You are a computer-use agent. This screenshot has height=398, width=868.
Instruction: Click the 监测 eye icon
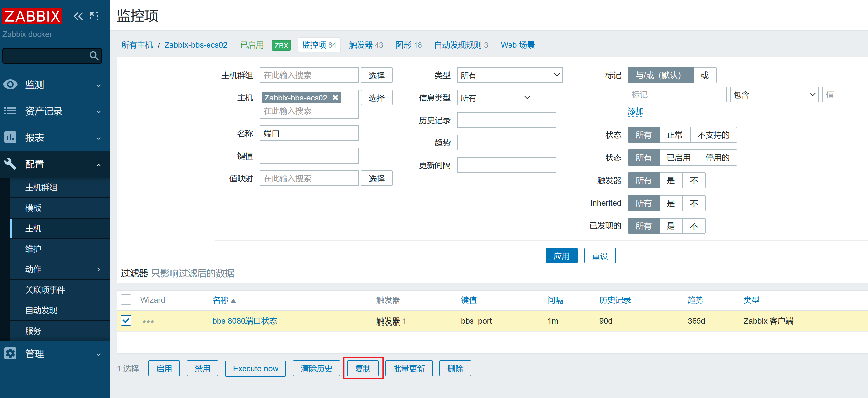(x=10, y=85)
